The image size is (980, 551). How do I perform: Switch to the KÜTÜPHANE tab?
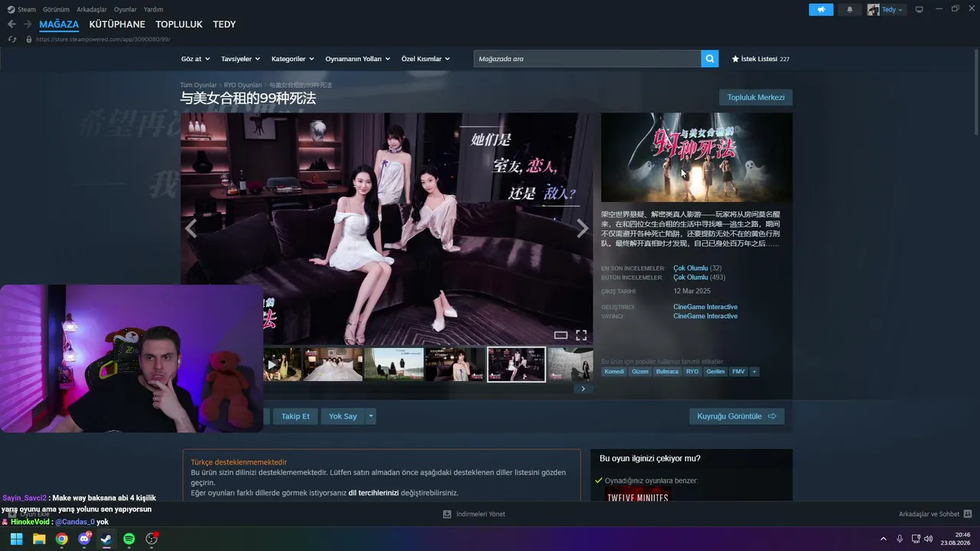(117, 24)
